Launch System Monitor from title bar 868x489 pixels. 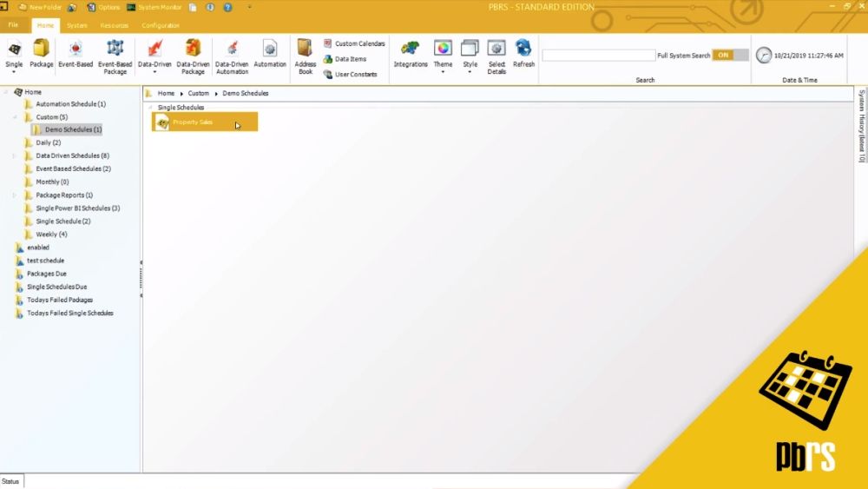click(155, 7)
